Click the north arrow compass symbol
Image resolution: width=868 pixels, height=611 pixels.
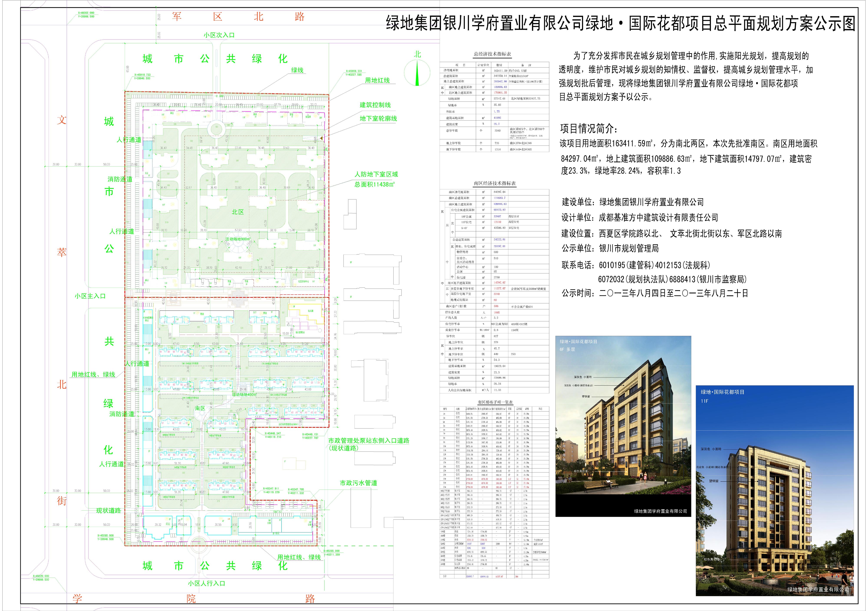click(417, 73)
